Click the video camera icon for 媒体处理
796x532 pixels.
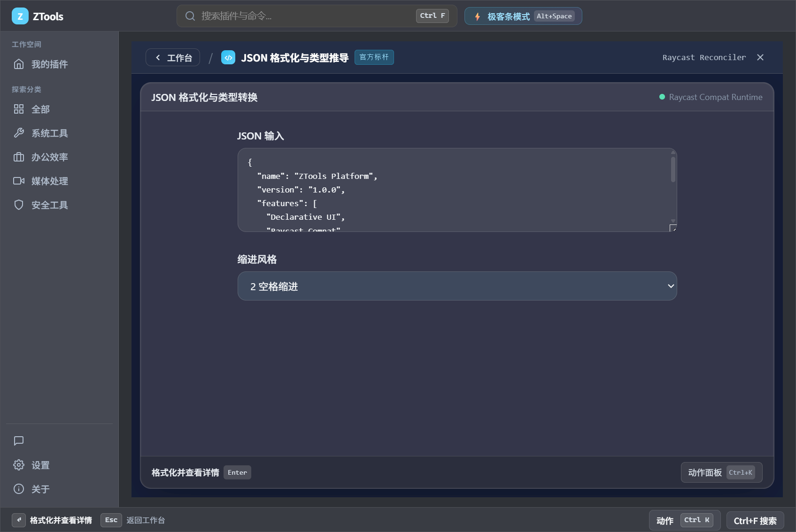point(19,181)
